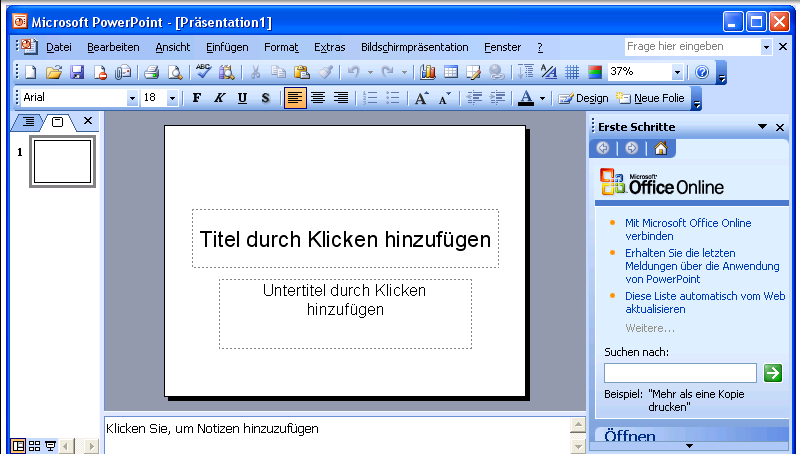The height and width of the screenshot is (454, 800).
Task: Save the presentation with floppy disk icon
Action: point(77,72)
